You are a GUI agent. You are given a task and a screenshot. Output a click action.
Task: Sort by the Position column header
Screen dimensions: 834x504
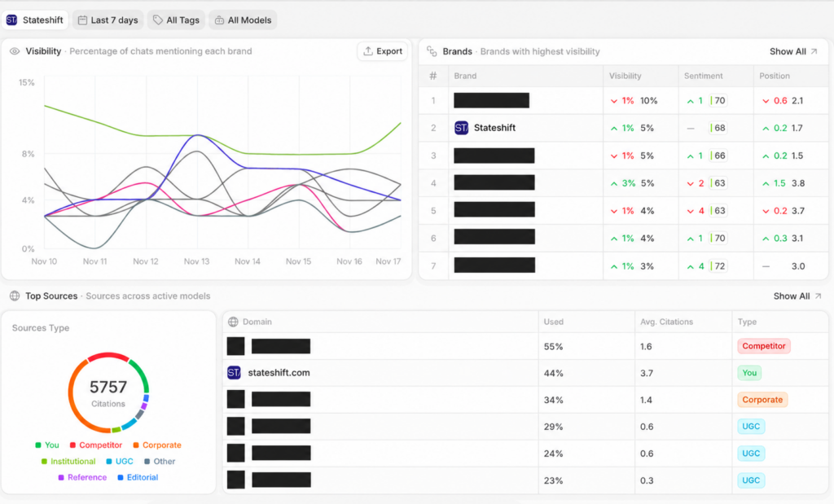coord(775,76)
